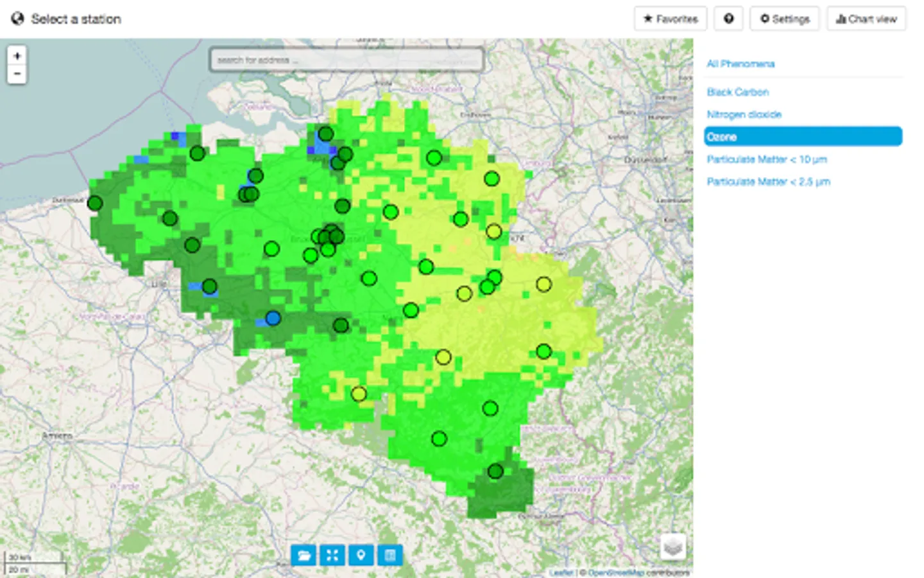The width and height of the screenshot is (924, 578).
Task: Open the Settings dialog
Action: tap(784, 19)
